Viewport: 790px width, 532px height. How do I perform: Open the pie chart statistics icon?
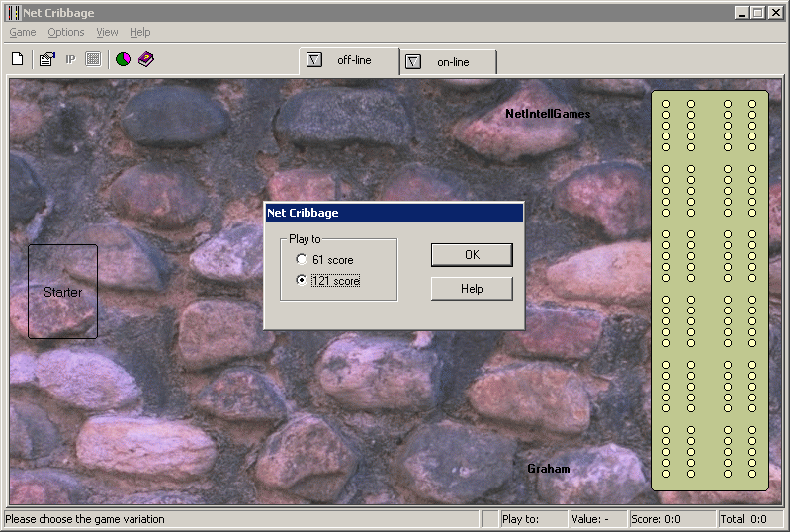pos(123,59)
